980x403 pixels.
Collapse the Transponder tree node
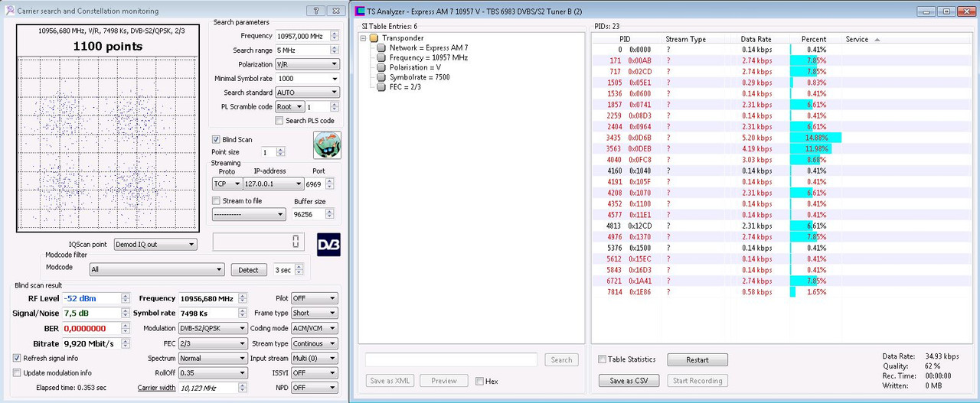364,37
